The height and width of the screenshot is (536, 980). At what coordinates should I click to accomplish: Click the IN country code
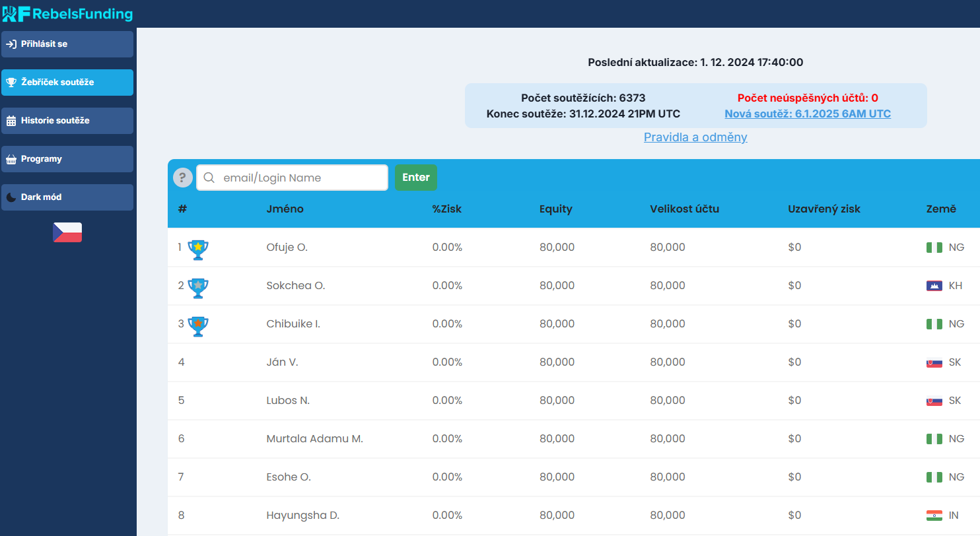coord(954,516)
